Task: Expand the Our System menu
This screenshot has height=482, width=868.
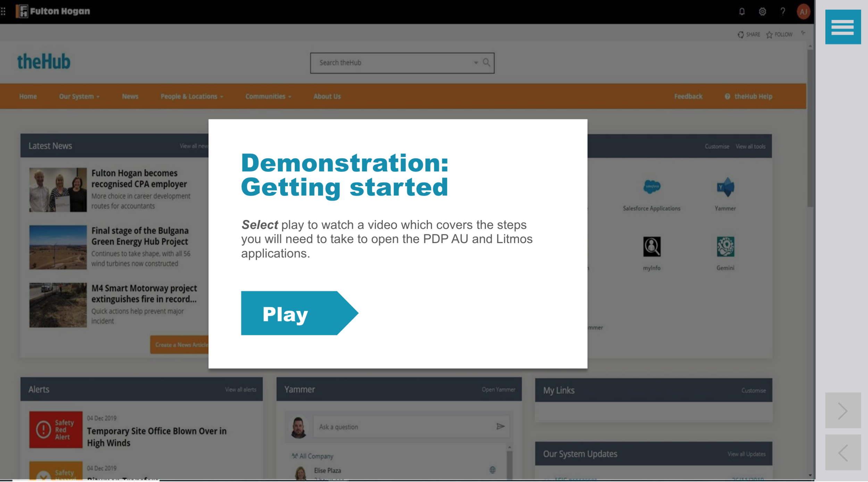Action: pyautogui.click(x=79, y=97)
